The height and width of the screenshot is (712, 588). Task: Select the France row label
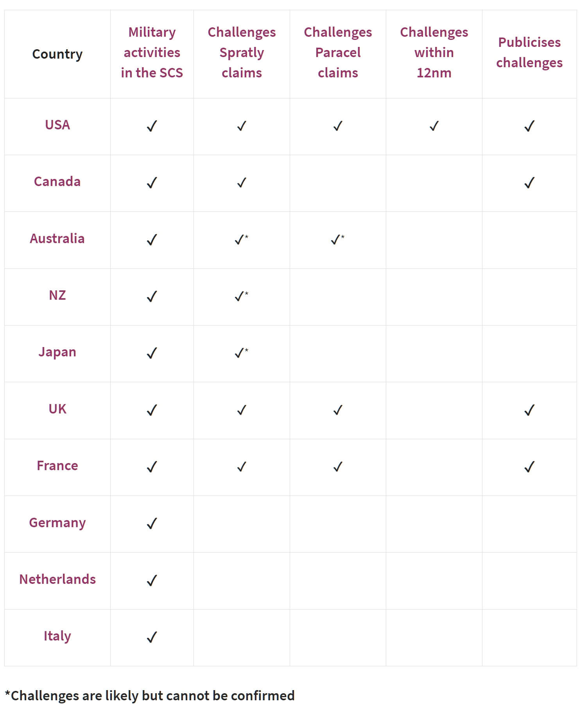(57, 466)
